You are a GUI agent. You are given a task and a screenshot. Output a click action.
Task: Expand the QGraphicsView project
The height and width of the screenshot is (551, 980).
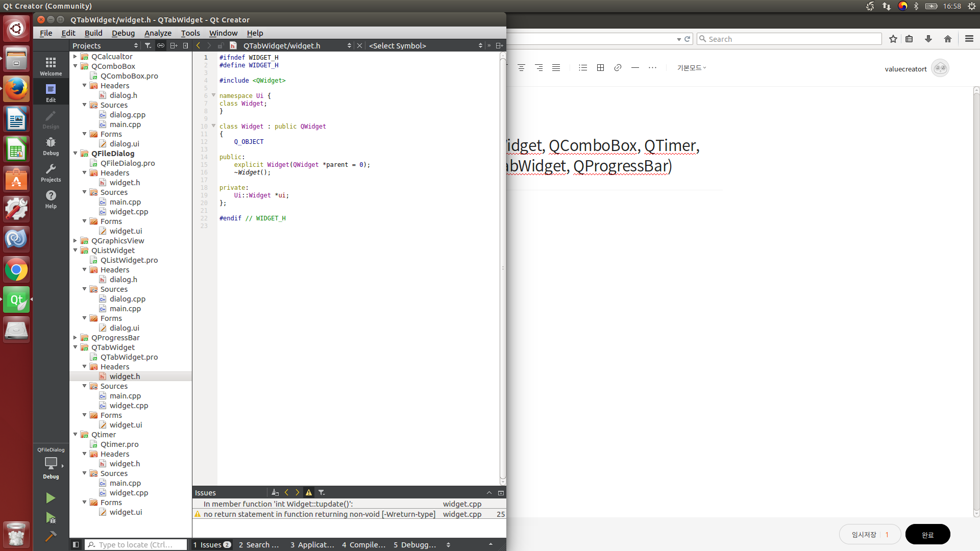(76, 241)
